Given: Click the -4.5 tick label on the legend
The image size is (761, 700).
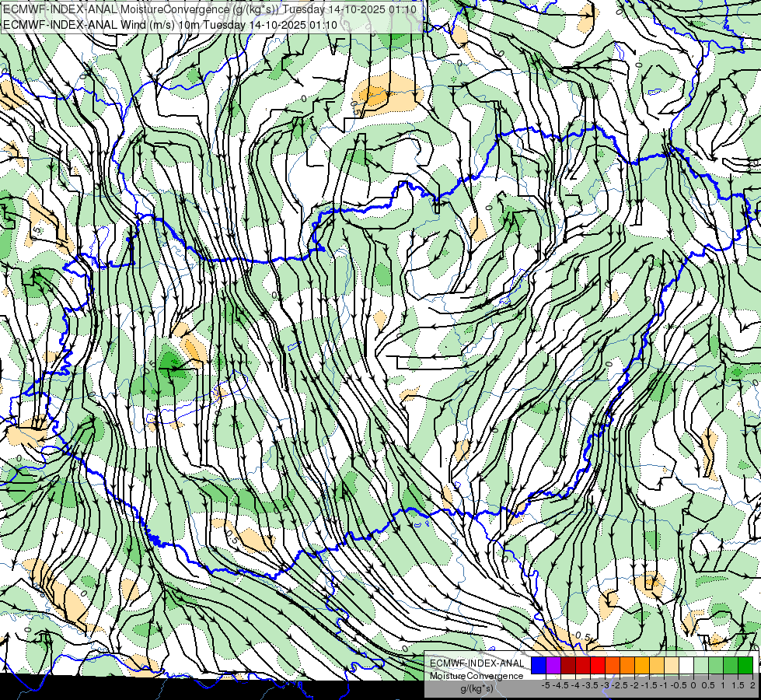Looking at the screenshot, I should pos(560,685).
